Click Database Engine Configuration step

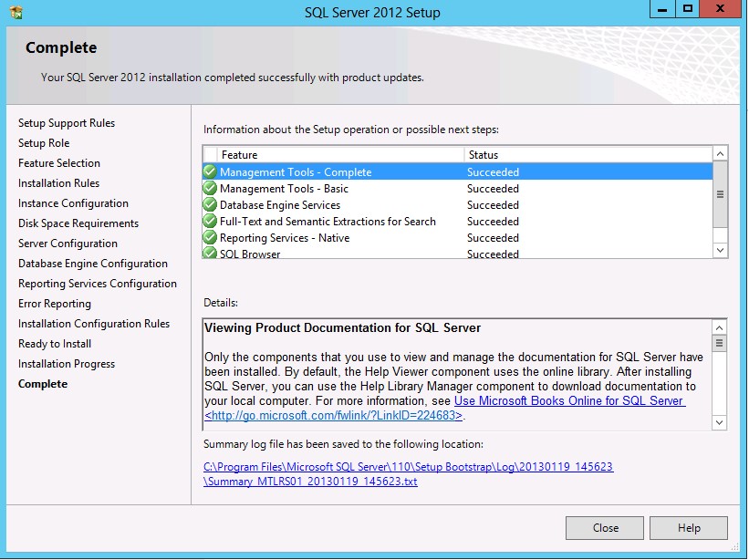click(x=93, y=264)
